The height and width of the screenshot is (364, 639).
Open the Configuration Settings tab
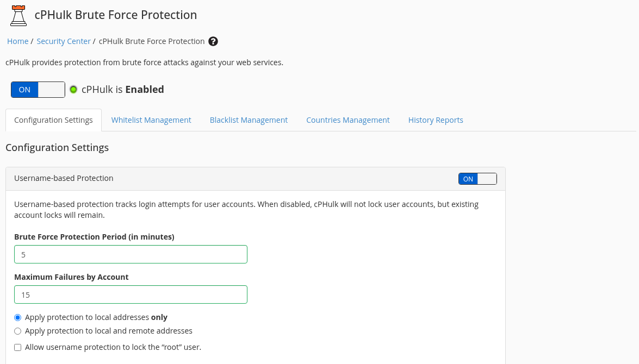pyautogui.click(x=53, y=120)
